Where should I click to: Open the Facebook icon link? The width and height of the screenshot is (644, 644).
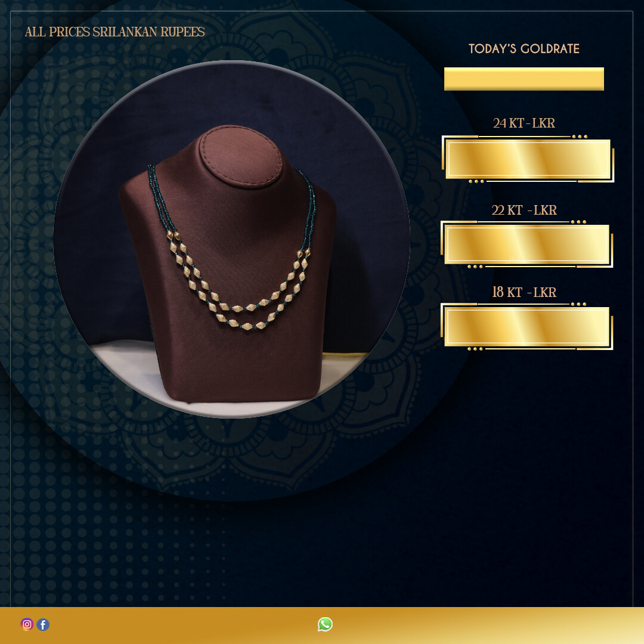click(43, 624)
